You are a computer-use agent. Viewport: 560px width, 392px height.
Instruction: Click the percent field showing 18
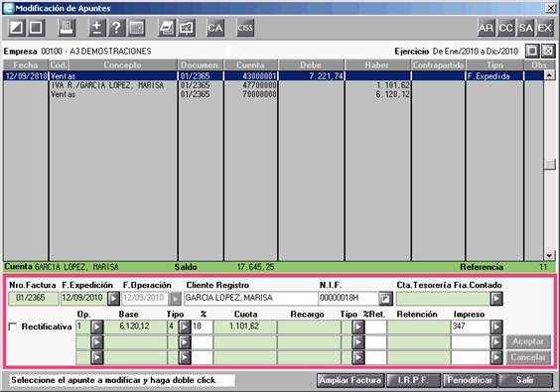coord(203,327)
